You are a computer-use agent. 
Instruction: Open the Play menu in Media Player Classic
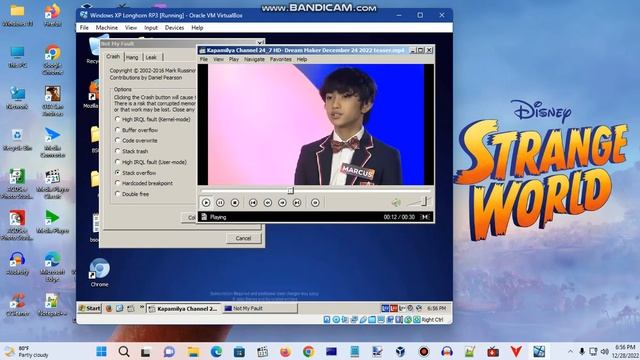234,59
